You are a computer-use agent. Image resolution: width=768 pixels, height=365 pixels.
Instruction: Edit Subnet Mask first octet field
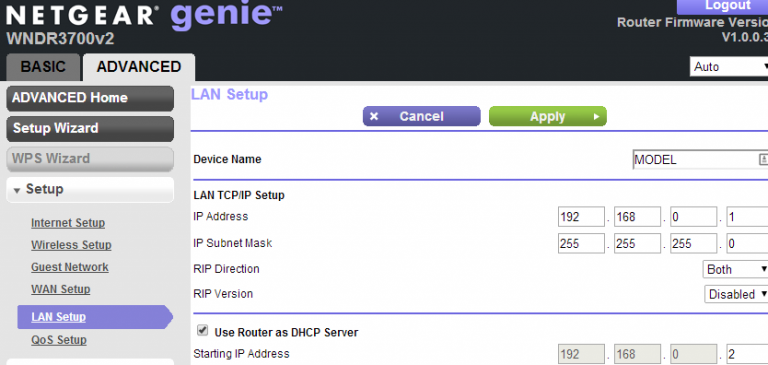(581, 243)
